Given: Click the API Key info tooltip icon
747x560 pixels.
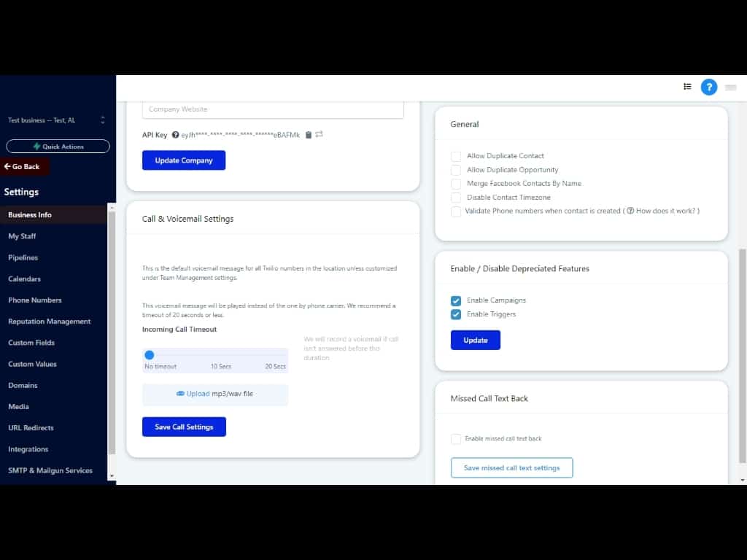Looking at the screenshot, I should tap(175, 135).
